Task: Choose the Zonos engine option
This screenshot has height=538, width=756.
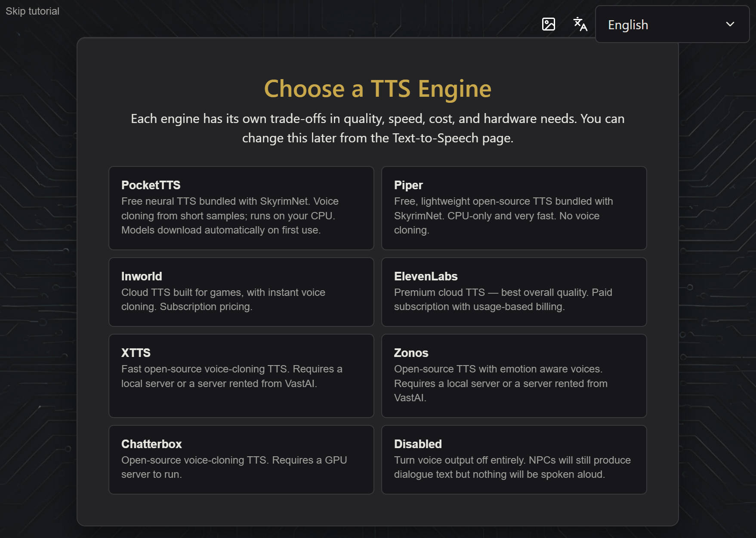Action: (x=514, y=376)
